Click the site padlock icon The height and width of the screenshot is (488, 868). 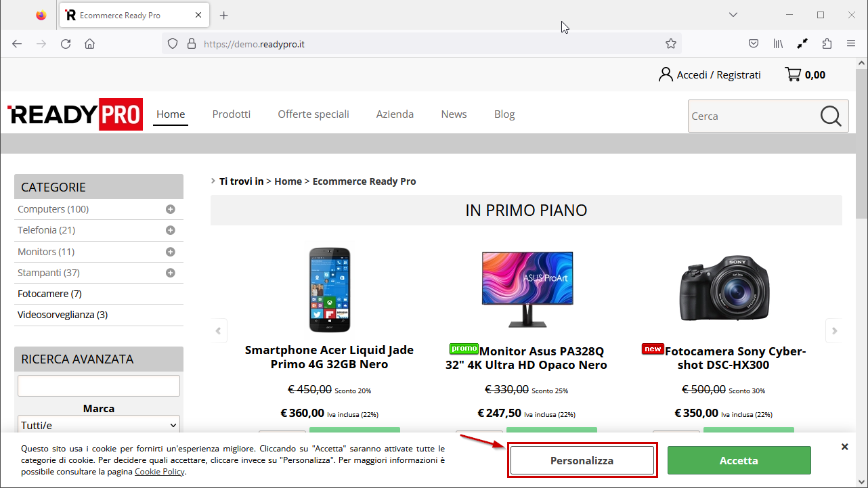point(191,43)
